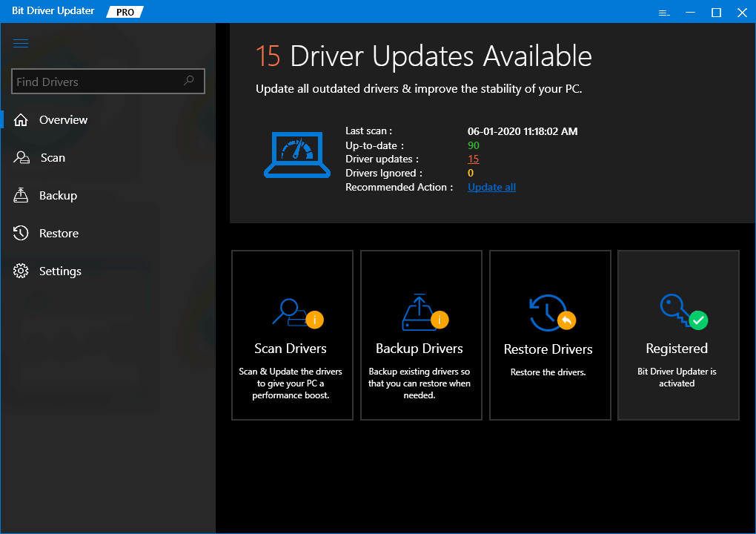Click the laptop speedometer scan graphic
The width and height of the screenshot is (756, 534).
pos(296,154)
